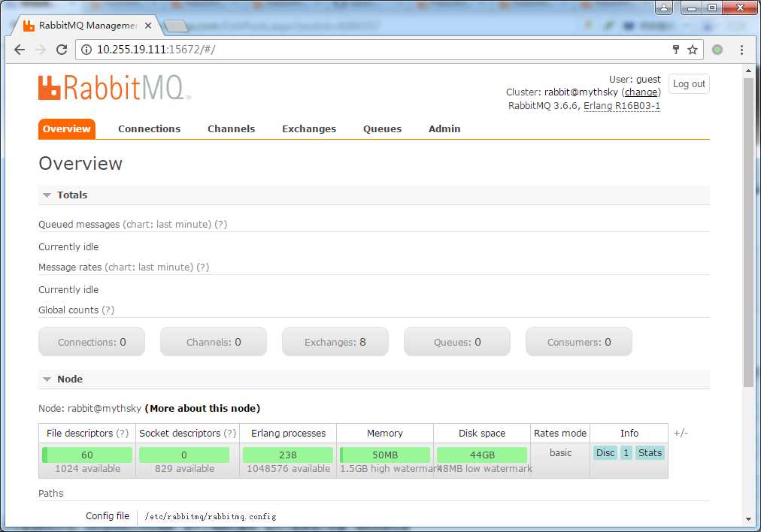Click the Exchanges: 8 count button
Screen dimensions: 761x532
tap(335, 342)
